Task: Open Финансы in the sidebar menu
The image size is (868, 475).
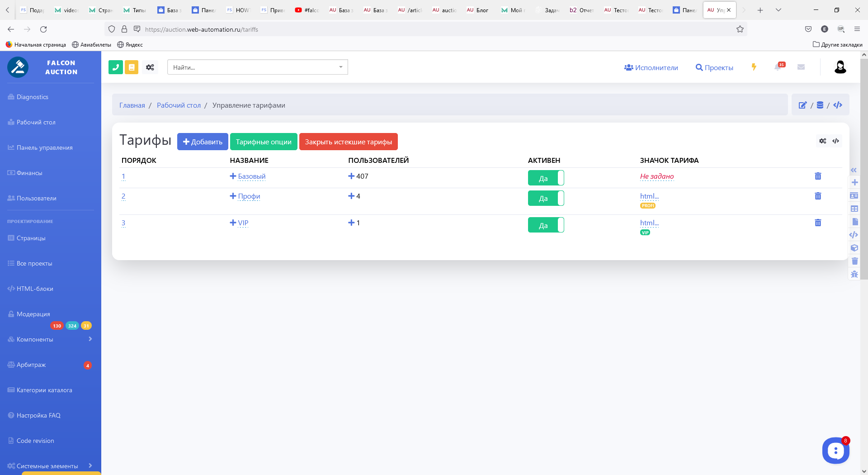Action: (x=29, y=173)
